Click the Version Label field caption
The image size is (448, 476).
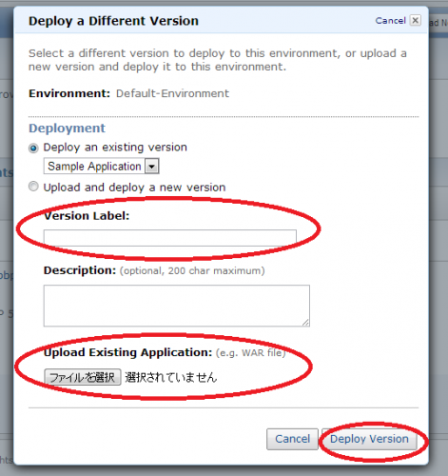click(x=87, y=216)
